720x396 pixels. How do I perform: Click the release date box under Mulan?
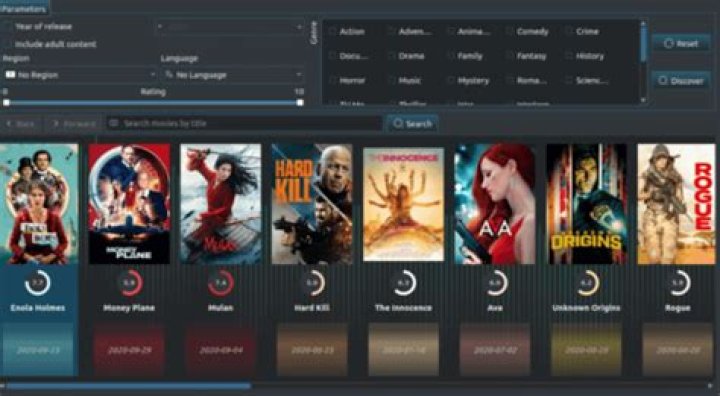[x=220, y=350]
